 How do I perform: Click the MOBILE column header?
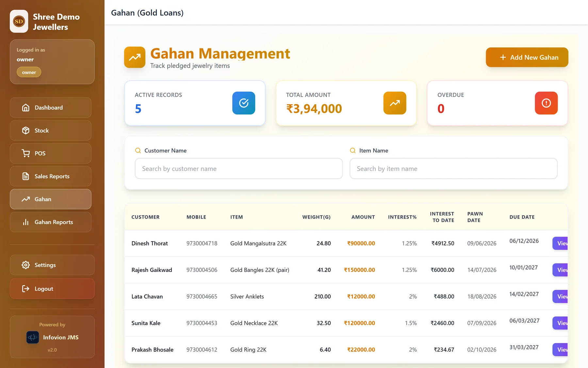tap(196, 217)
